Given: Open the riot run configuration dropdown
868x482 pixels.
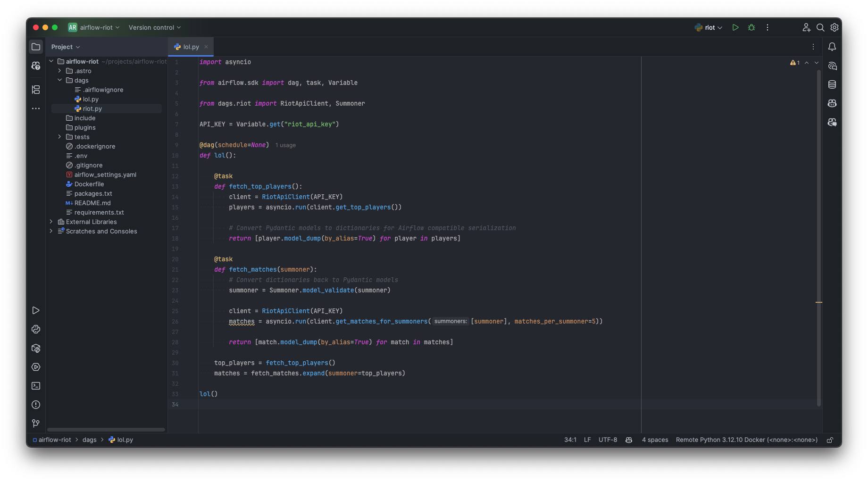Looking at the screenshot, I should (709, 28).
